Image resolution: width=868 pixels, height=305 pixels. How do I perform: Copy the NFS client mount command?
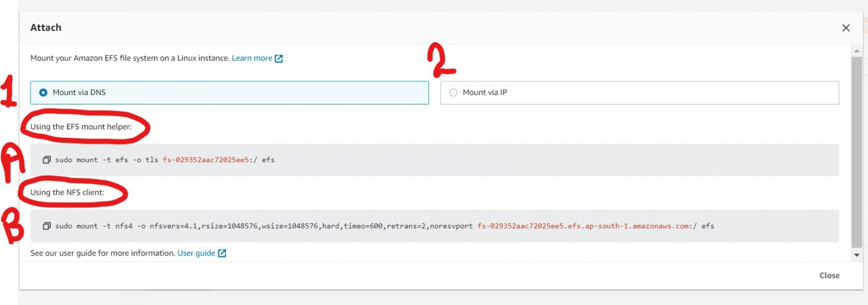(x=47, y=226)
